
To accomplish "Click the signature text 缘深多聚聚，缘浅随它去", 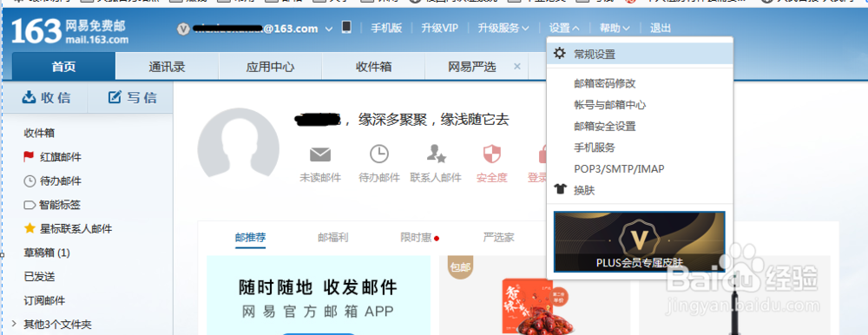I will coord(433,119).
